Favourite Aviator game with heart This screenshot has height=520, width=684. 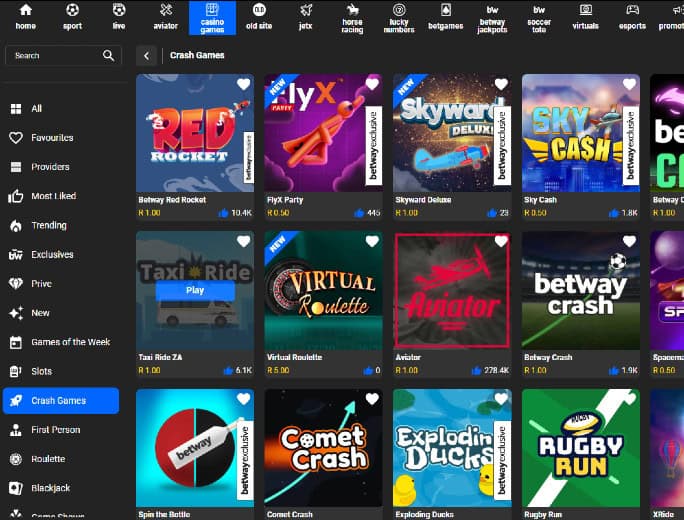501,241
